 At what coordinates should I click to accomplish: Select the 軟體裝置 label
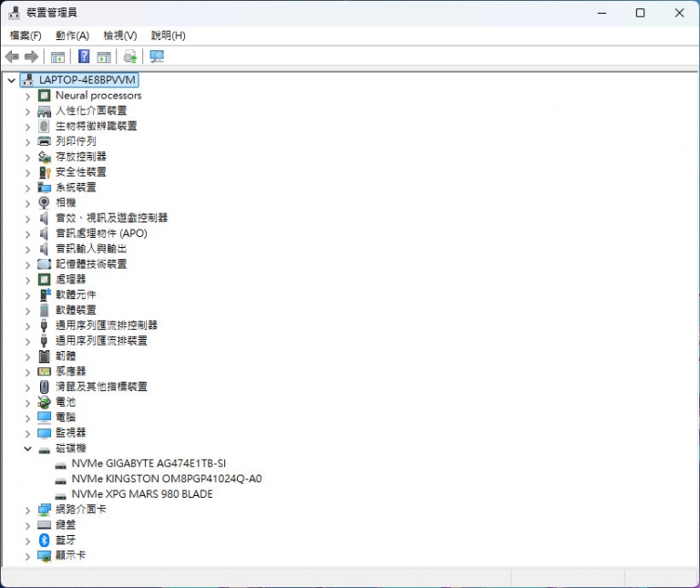[x=76, y=310]
